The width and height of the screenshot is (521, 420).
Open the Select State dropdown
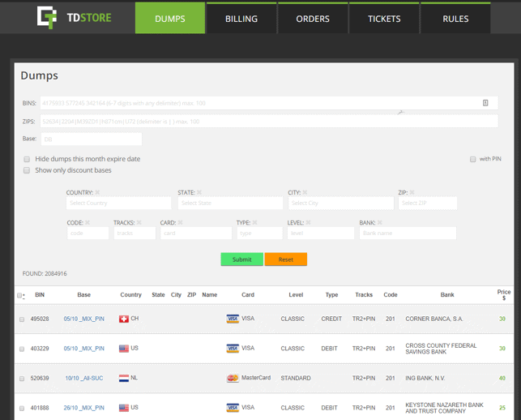[230, 203]
